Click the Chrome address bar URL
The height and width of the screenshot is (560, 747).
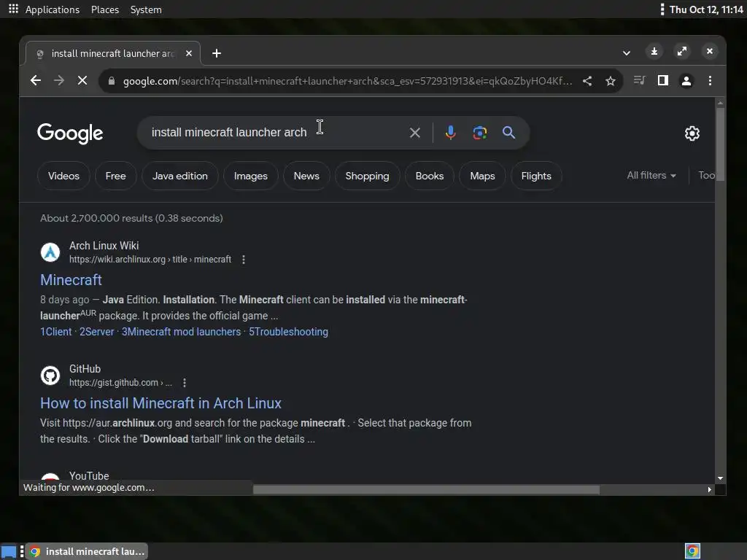click(348, 81)
